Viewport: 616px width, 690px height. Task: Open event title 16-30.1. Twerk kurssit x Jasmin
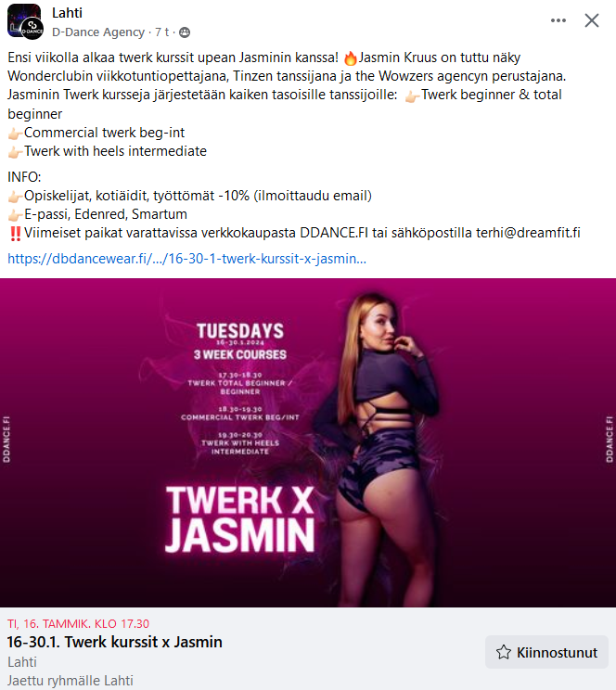pos(114,642)
